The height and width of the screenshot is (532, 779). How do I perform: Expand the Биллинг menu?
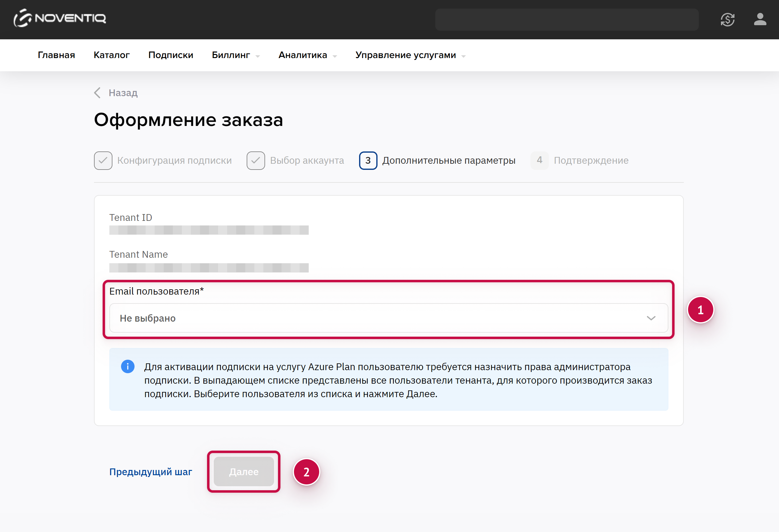click(235, 55)
